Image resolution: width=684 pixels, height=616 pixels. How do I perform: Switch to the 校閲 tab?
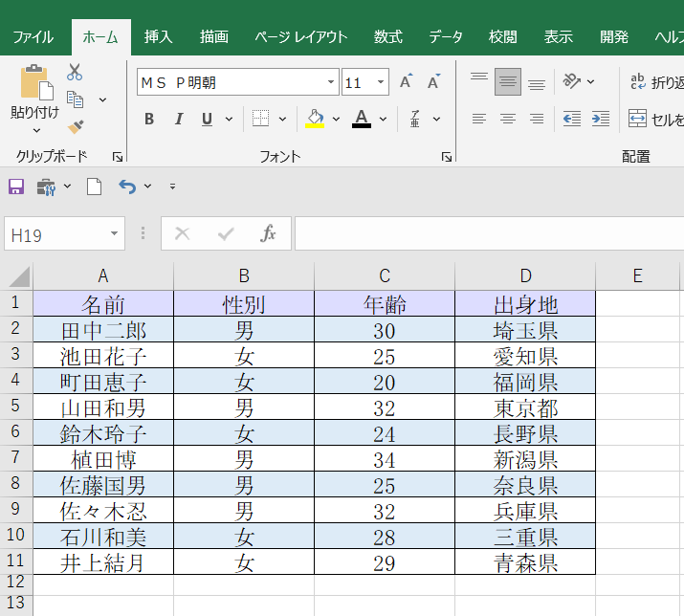tap(502, 37)
